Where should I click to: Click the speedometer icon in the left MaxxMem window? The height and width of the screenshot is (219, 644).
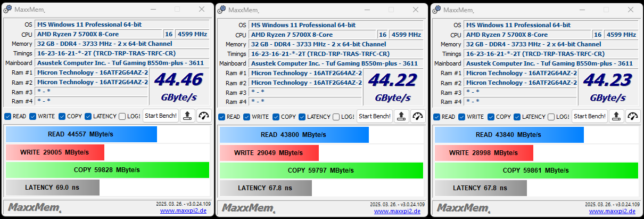tap(204, 116)
